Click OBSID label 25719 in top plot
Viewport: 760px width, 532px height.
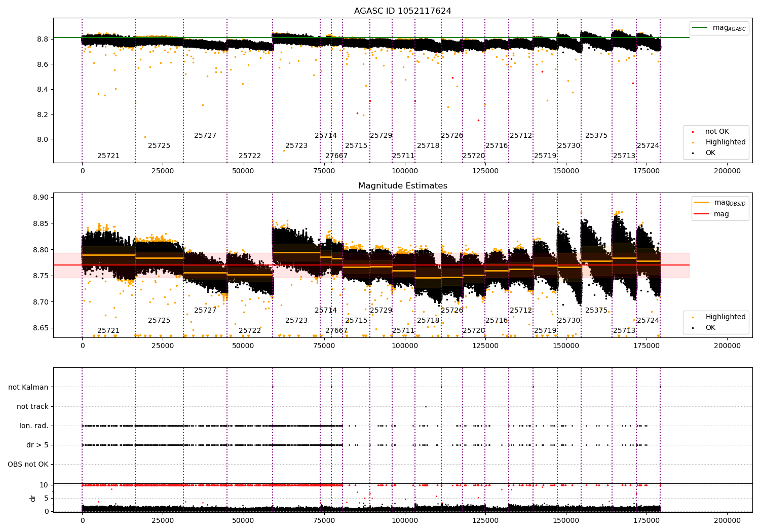pyautogui.click(x=545, y=156)
